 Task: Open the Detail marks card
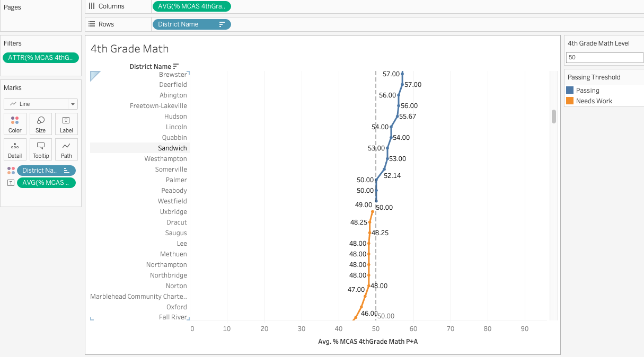[15, 149]
